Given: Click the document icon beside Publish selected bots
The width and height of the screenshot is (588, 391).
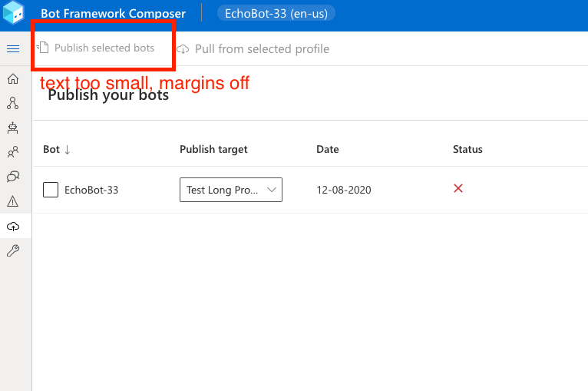Looking at the screenshot, I should click(x=43, y=48).
